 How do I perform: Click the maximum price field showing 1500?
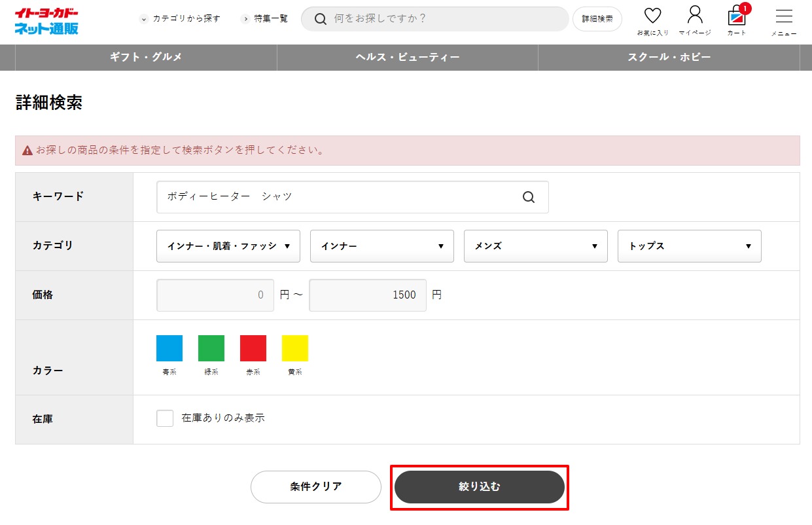[x=367, y=295]
